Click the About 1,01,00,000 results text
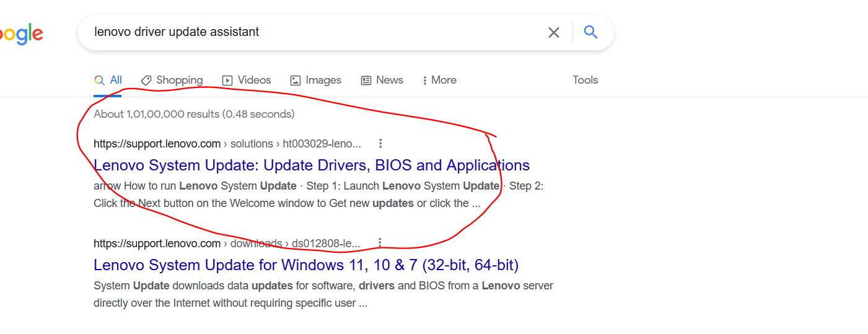868x334 pixels. [x=194, y=114]
